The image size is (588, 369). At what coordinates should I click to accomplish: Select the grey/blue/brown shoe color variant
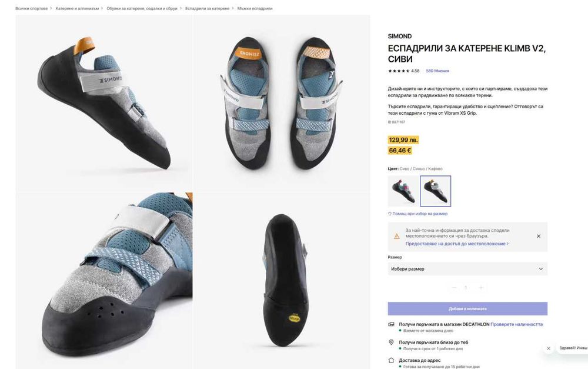coord(436,191)
